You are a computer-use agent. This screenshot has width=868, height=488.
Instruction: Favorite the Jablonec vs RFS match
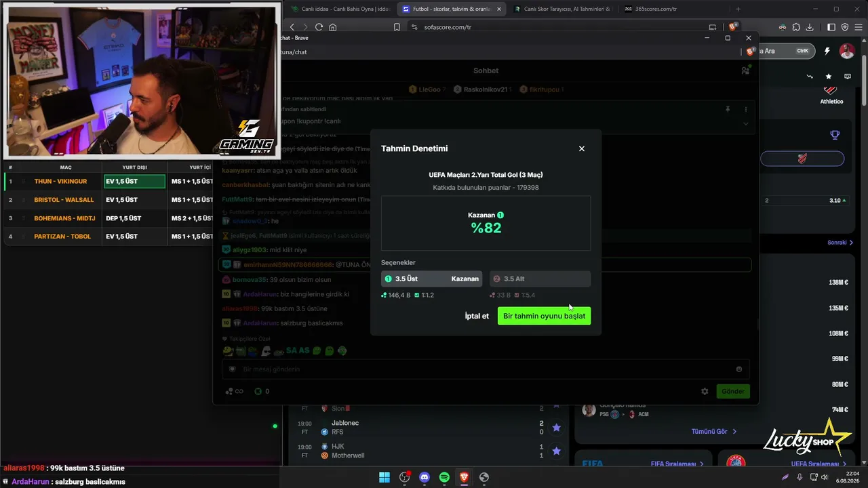556,428
